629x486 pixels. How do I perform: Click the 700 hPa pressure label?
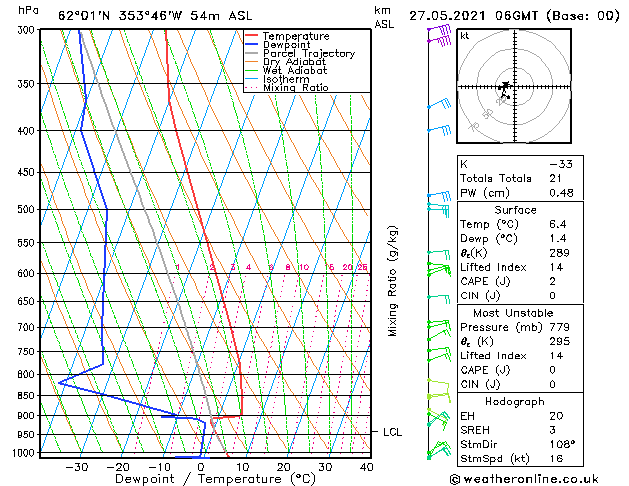point(28,328)
